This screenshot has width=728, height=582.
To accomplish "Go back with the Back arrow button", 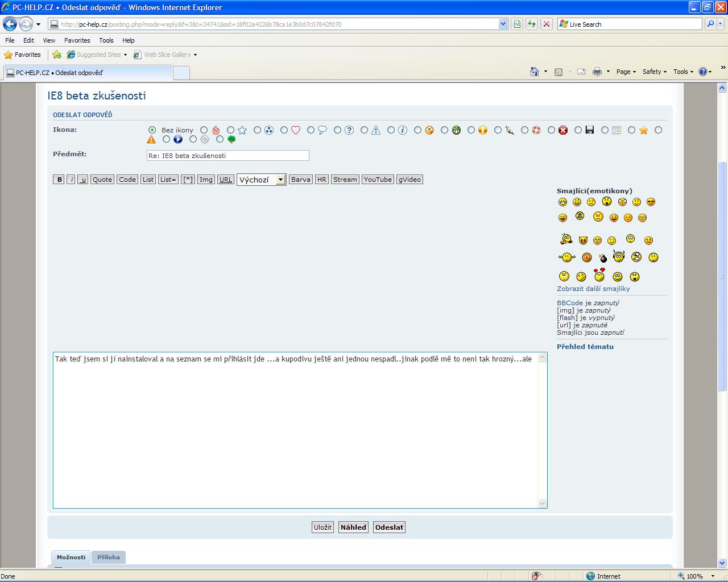I will pos(10,24).
